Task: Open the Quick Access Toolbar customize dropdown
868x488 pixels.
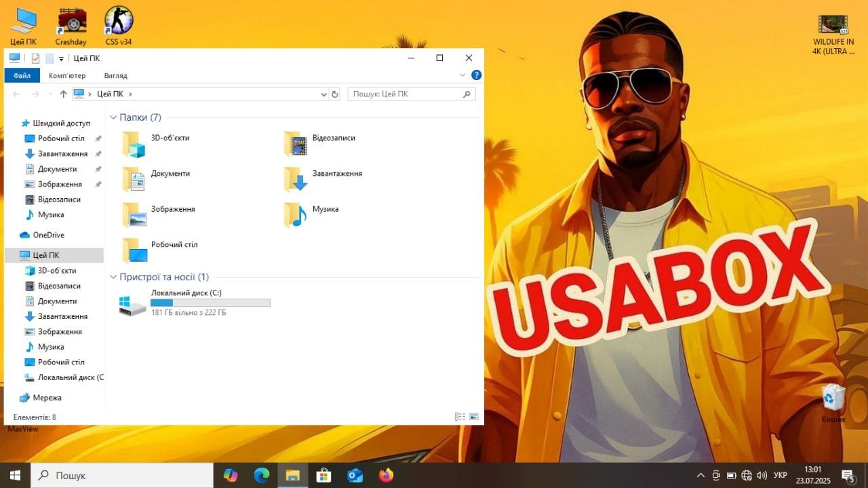Action: (x=61, y=59)
